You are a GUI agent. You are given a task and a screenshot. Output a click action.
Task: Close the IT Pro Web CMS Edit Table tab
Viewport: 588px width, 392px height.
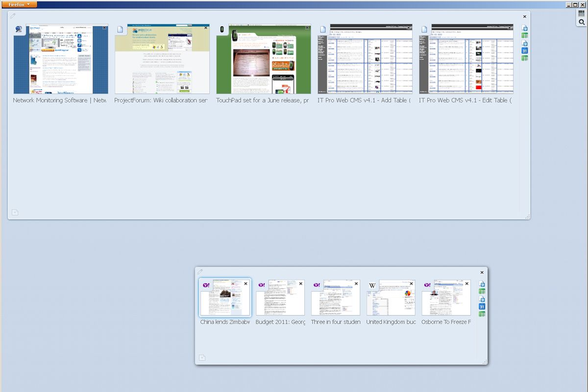(510, 28)
